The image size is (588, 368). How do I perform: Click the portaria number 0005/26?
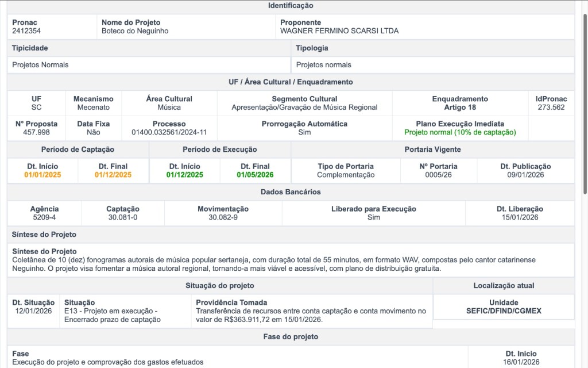(x=439, y=175)
